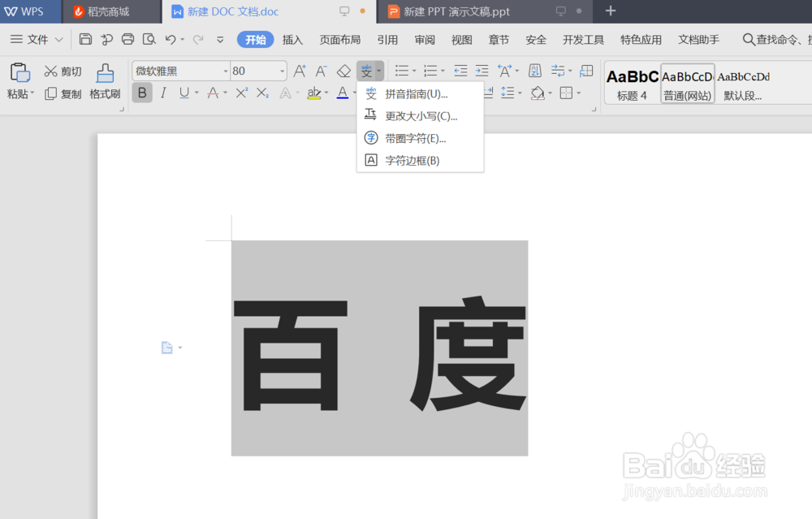Switch to the 页面布局 ribbon tab
812x519 pixels.
[339, 40]
